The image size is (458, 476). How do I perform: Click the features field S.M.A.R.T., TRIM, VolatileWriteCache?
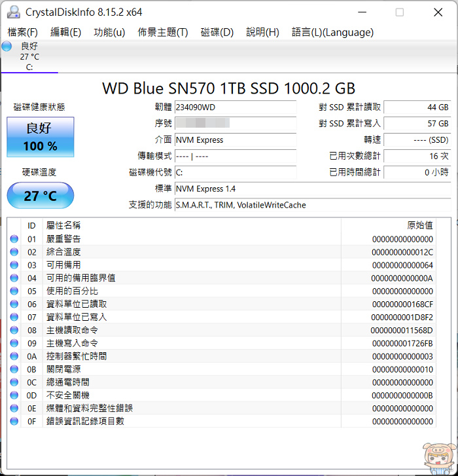pyautogui.click(x=313, y=205)
